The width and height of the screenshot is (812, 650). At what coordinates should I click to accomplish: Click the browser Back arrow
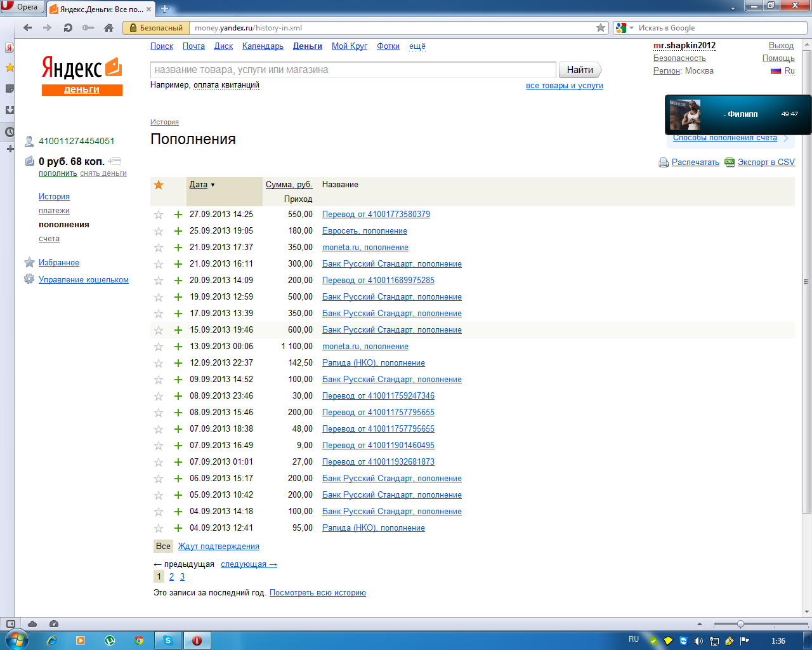click(27, 27)
